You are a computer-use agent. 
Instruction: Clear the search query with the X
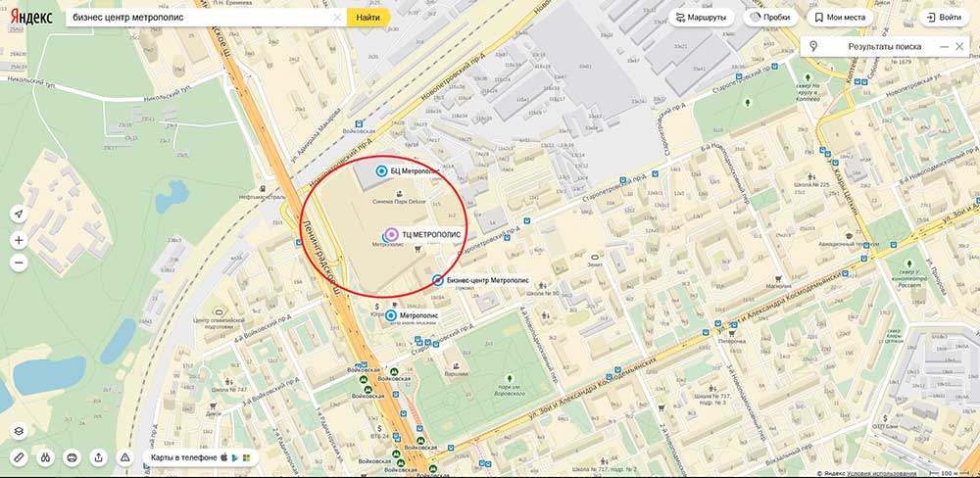(x=337, y=18)
